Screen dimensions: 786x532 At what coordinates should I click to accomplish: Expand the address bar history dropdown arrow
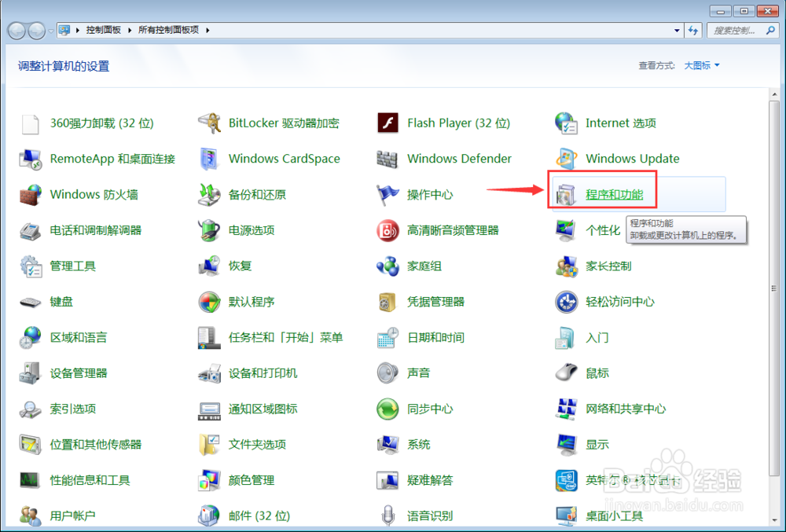click(x=677, y=31)
